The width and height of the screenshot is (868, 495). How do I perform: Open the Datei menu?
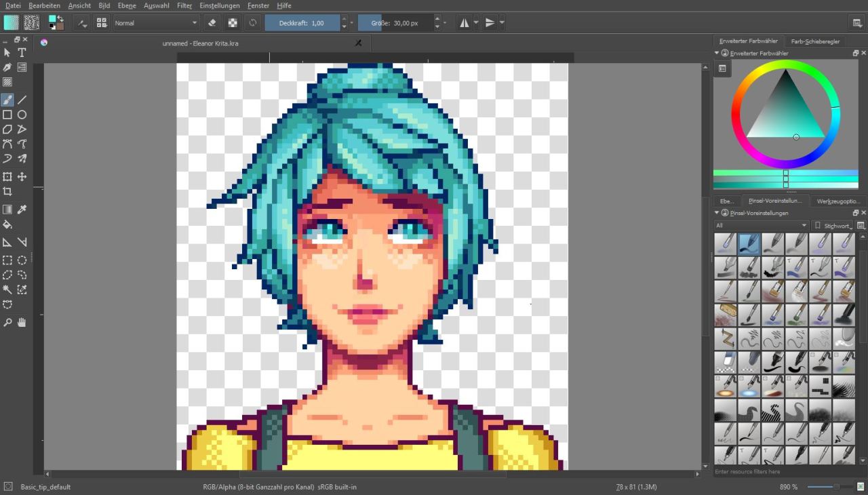(13, 5)
